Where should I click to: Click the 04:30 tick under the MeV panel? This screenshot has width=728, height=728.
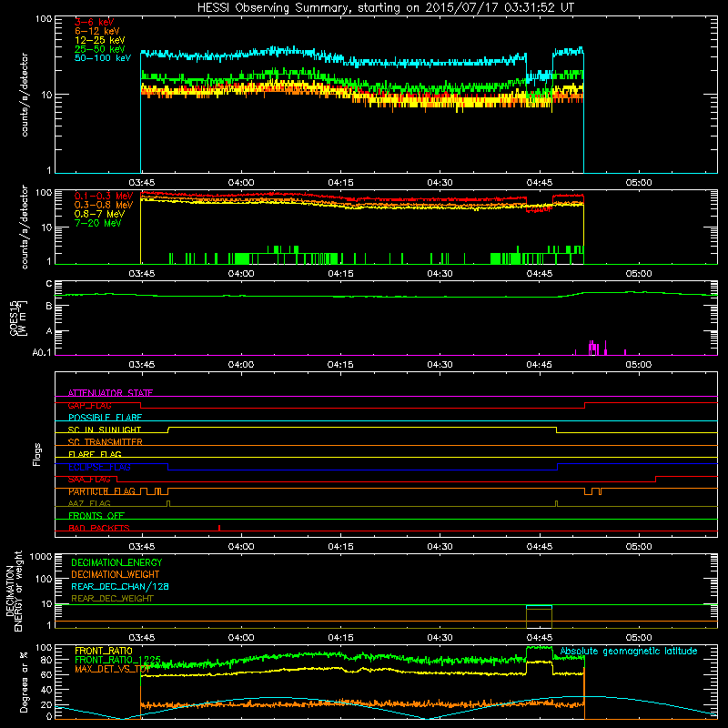tap(440, 274)
